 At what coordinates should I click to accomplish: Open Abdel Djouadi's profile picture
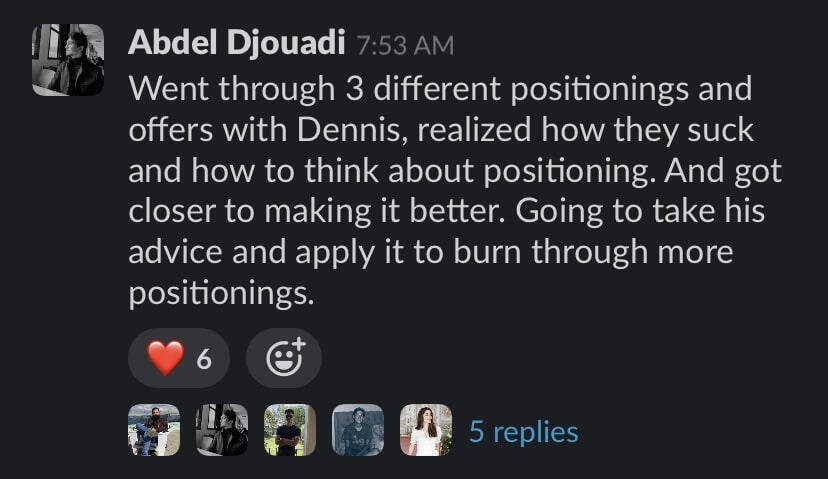tap(68, 60)
